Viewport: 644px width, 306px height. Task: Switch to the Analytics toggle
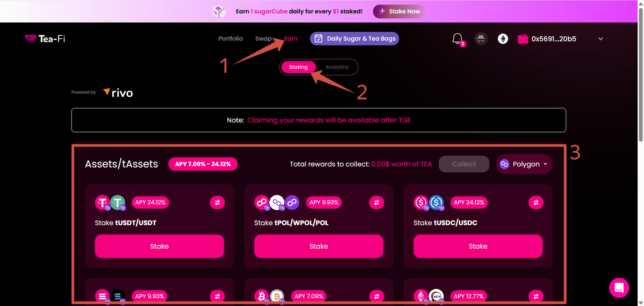click(337, 67)
